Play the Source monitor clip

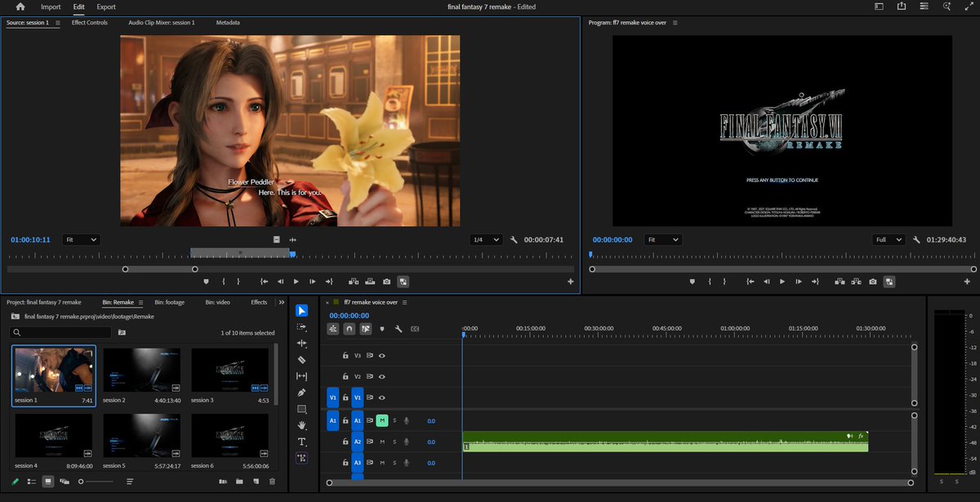click(296, 282)
